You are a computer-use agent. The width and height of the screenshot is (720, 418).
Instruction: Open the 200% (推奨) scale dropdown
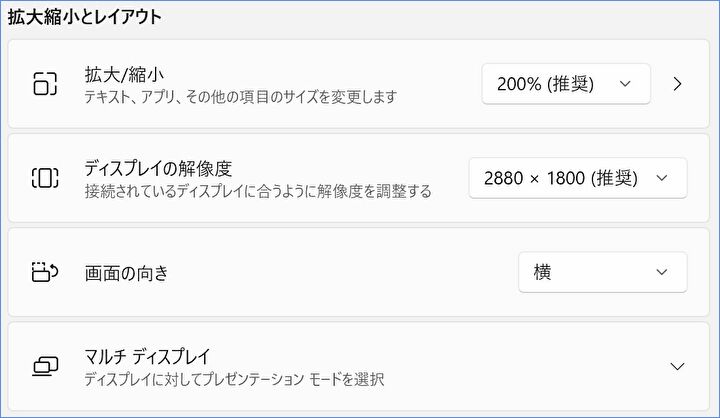point(565,84)
